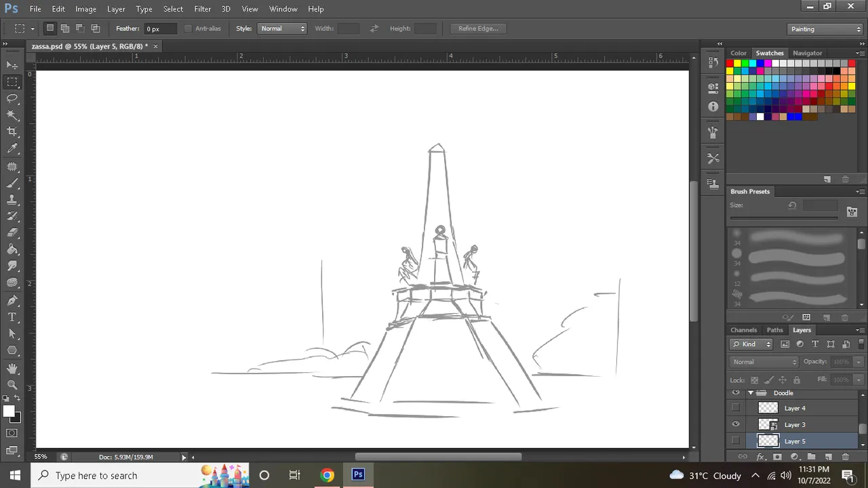868x488 pixels.
Task: Select the Eraser tool
Action: tap(12, 232)
